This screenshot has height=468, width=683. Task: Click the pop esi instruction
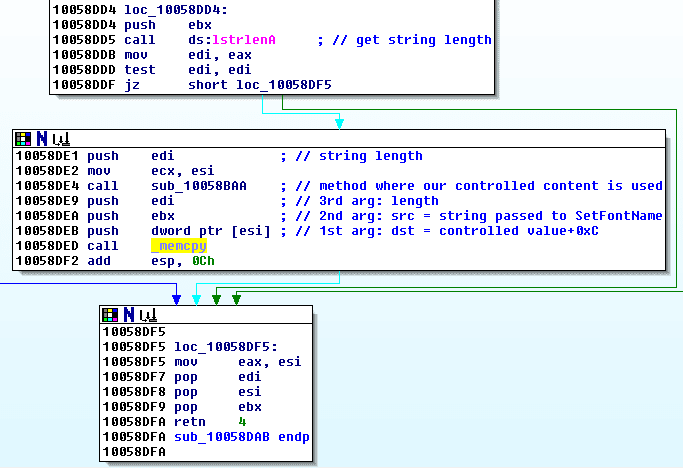click(182, 392)
